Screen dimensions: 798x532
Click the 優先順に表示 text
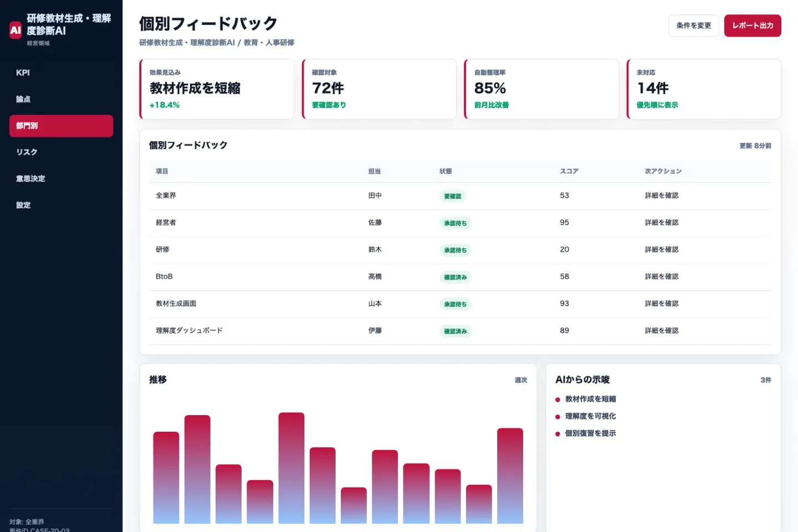(657, 105)
